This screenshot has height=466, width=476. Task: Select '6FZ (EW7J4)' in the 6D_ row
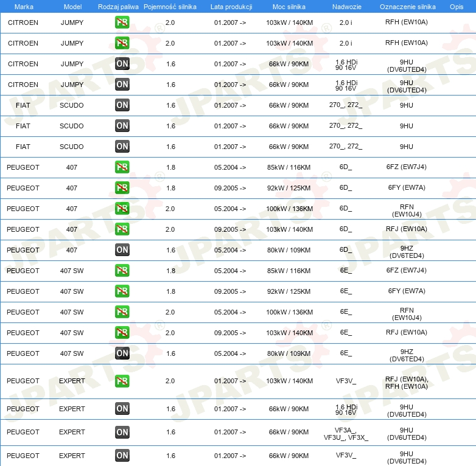pos(407,167)
